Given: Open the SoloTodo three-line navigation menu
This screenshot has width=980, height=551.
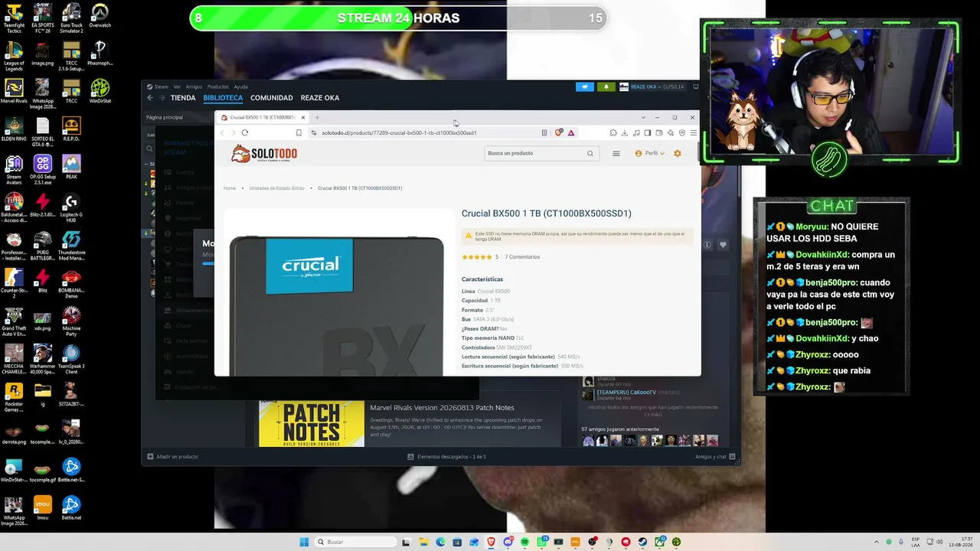Looking at the screenshot, I should pyautogui.click(x=616, y=153).
